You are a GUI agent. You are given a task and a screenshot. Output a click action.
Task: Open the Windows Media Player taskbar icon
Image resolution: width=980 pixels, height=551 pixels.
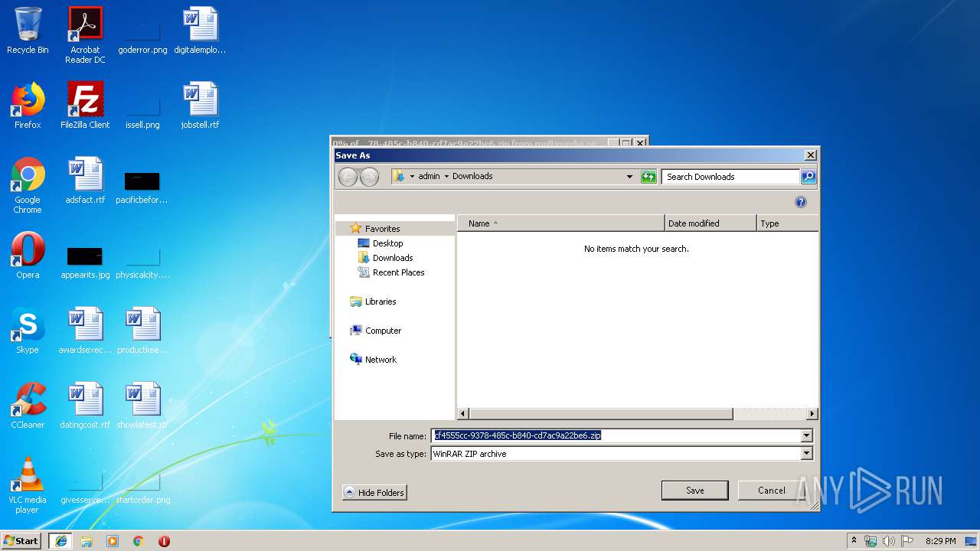(x=113, y=541)
